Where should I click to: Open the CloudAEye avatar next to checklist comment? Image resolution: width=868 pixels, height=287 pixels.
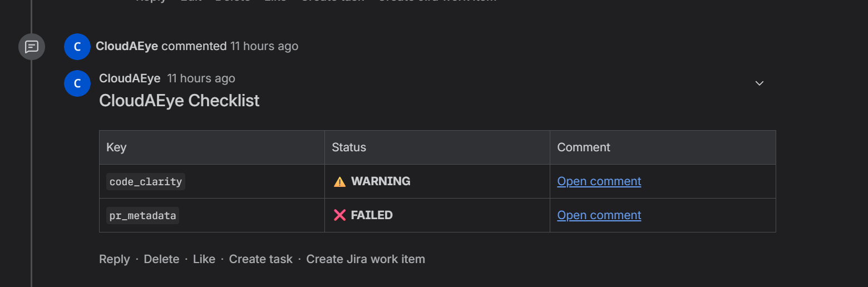coord(77,83)
